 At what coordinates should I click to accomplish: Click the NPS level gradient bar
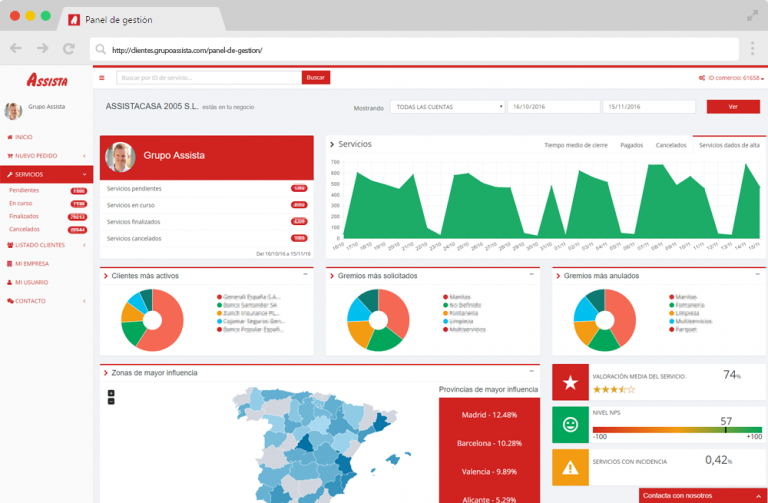point(676,431)
